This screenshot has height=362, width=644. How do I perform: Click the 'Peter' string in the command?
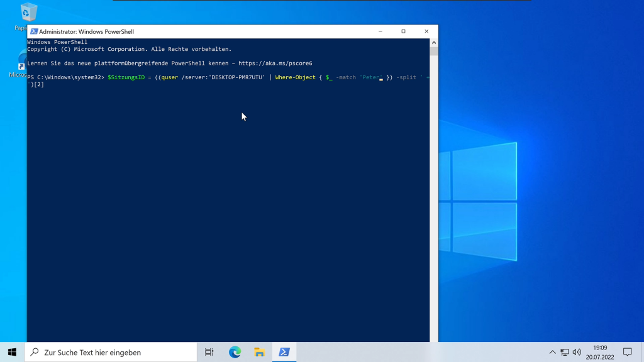tap(371, 77)
